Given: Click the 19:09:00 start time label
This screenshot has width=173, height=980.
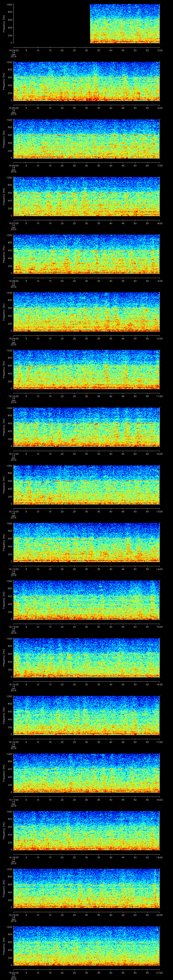Looking at the screenshot, I should pos(13,339).
